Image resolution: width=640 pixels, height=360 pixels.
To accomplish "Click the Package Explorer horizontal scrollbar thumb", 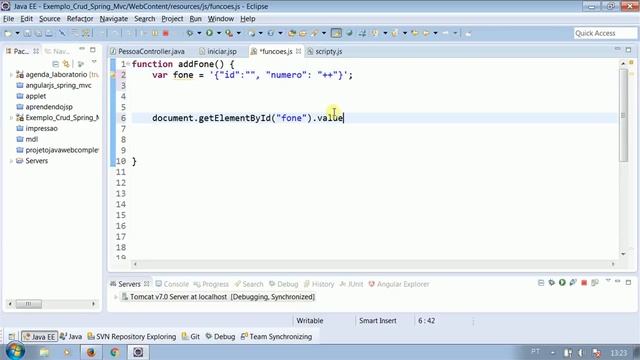I will (29, 304).
